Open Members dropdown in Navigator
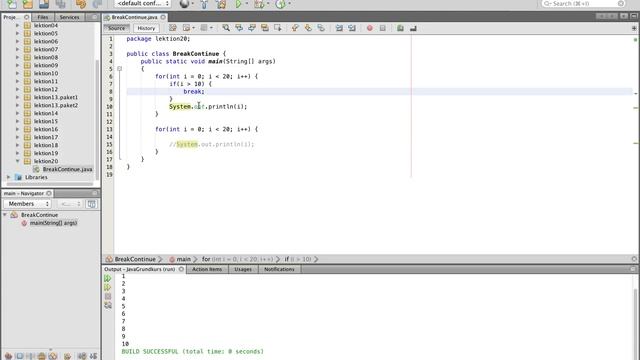Viewport: 640px width, 360px height. pyautogui.click(x=27, y=204)
